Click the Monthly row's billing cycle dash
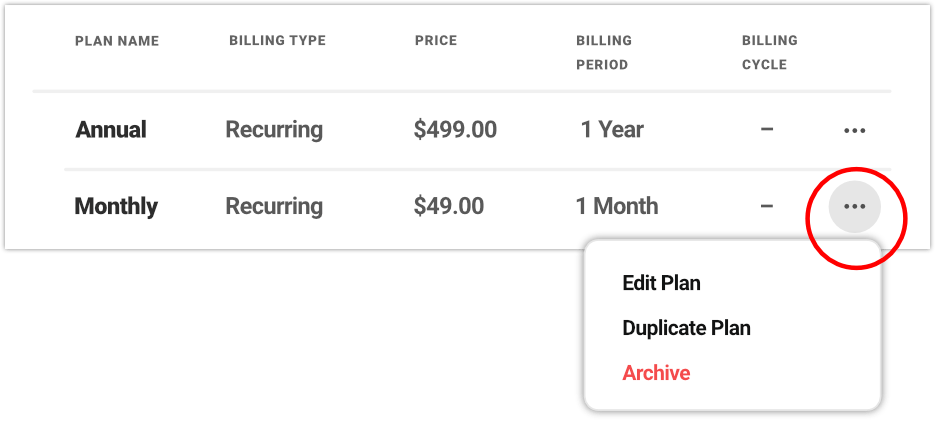The height and width of the screenshot is (421, 935). 767,207
